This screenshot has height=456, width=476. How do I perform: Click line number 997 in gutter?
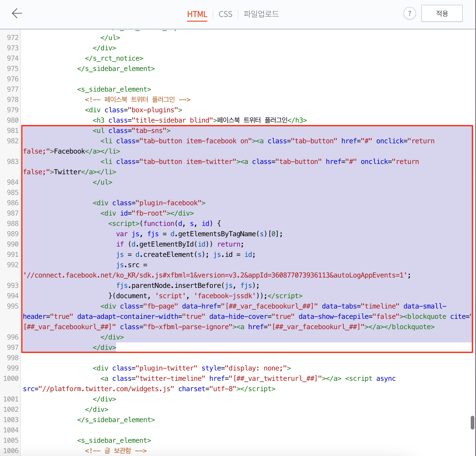tap(13, 347)
